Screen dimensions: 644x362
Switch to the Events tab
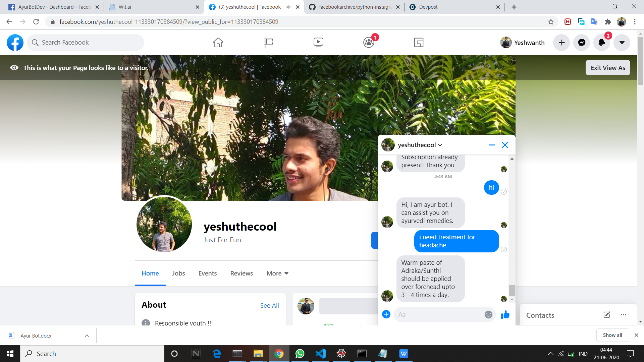(x=207, y=274)
